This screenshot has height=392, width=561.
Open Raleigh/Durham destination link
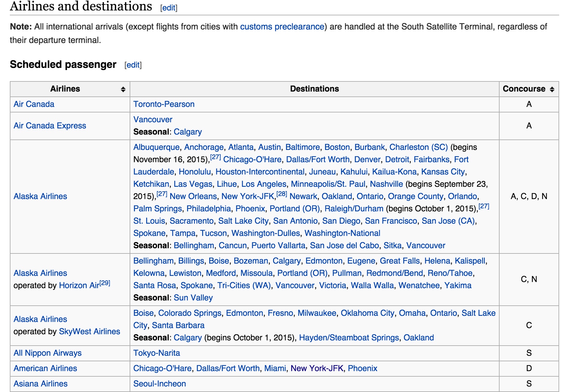pyautogui.click(x=354, y=209)
